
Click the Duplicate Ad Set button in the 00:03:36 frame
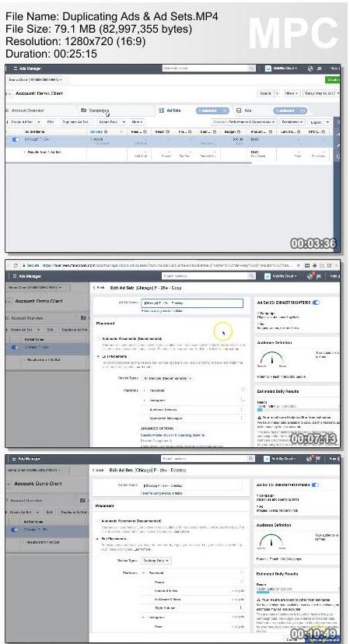click(x=75, y=122)
